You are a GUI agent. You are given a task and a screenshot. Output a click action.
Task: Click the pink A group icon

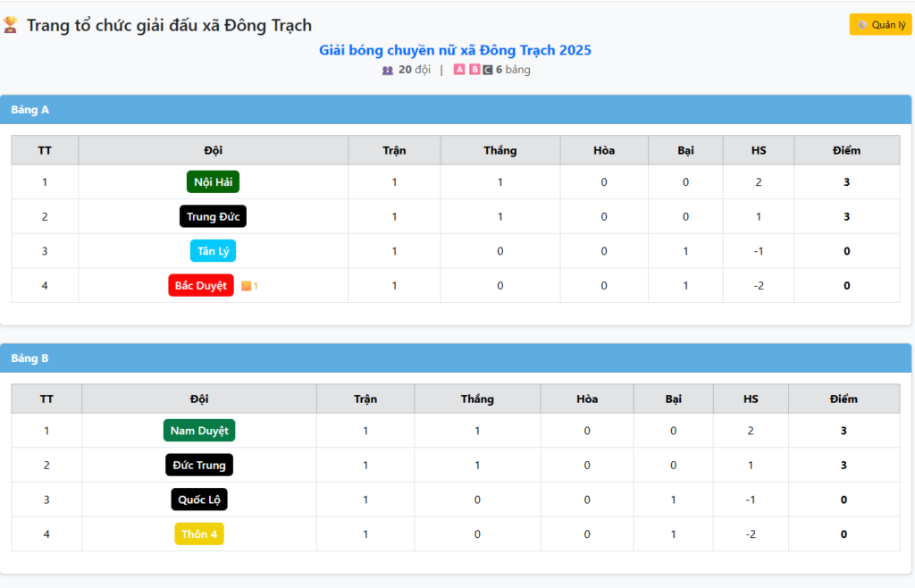pos(459,70)
